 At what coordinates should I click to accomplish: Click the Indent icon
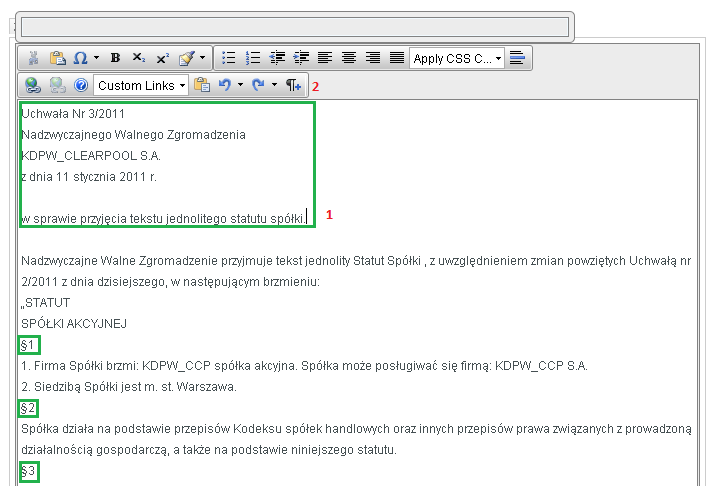301,58
